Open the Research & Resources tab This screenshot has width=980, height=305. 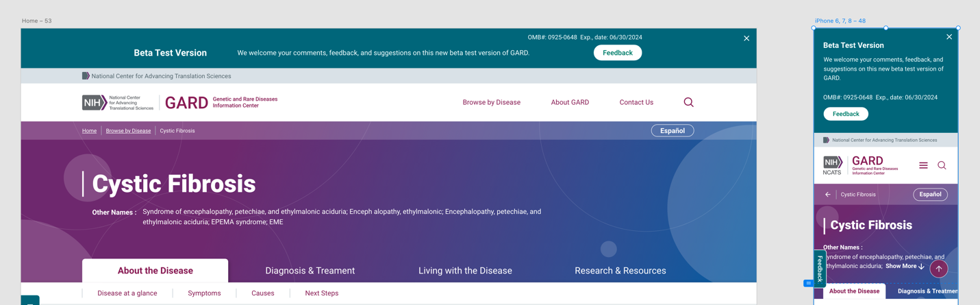(620, 271)
